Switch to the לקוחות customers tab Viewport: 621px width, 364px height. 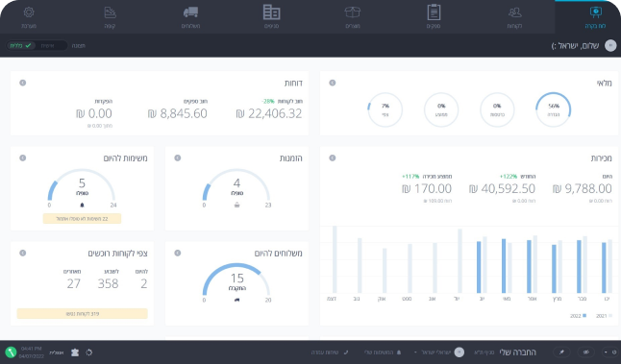click(514, 17)
